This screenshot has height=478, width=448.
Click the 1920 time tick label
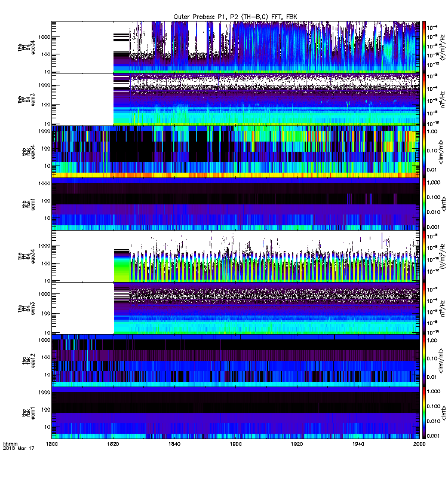point(297,444)
